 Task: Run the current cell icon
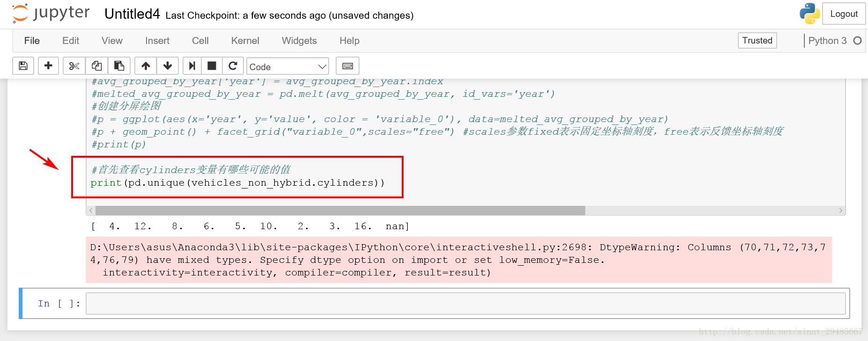point(192,66)
